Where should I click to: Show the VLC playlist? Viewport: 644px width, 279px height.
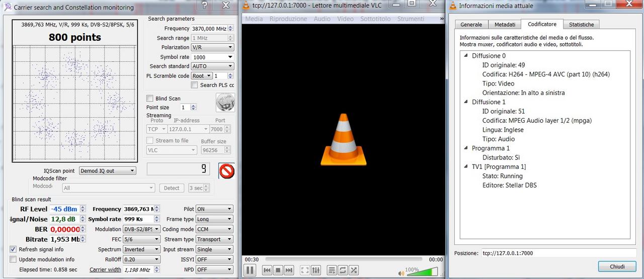[x=332, y=270]
